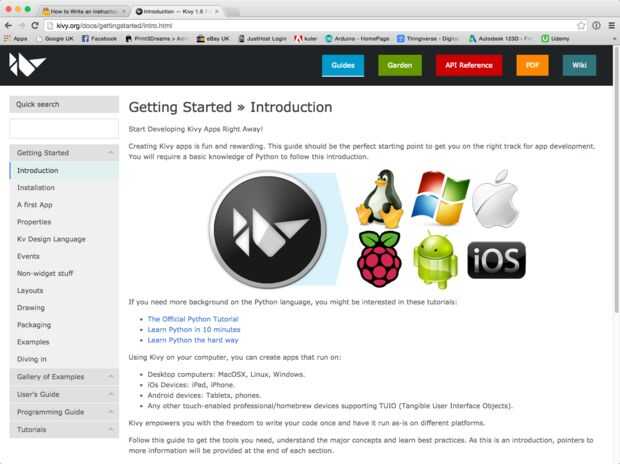Image resolution: width=620 pixels, height=464 pixels.
Task: Click the Linux Tux penguin image
Action: click(380, 198)
